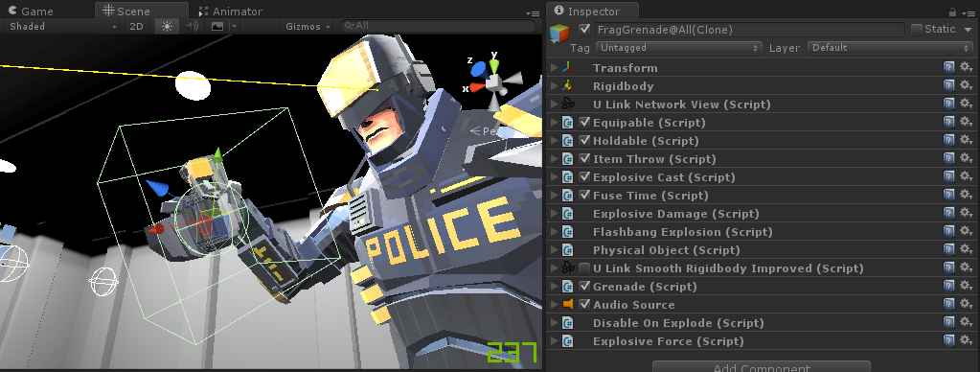Toggle scene lighting sun icon
The width and height of the screenshot is (980, 372).
pyautogui.click(x=167, y=26)
